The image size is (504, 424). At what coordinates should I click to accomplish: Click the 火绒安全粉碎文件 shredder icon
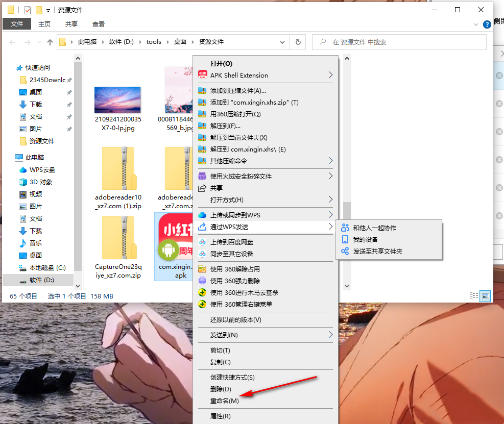tap(201, 176)
